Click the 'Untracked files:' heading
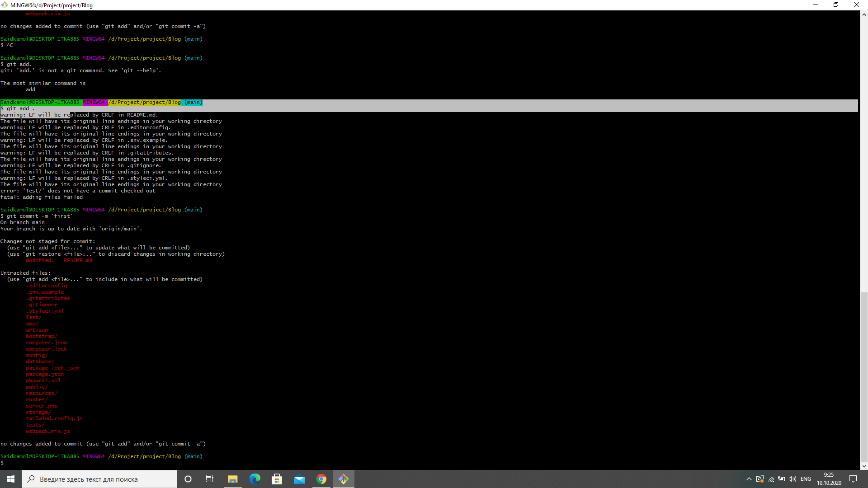Image resolution: width=868 pixels, height=488 pixels. click(x=26, y=273)
